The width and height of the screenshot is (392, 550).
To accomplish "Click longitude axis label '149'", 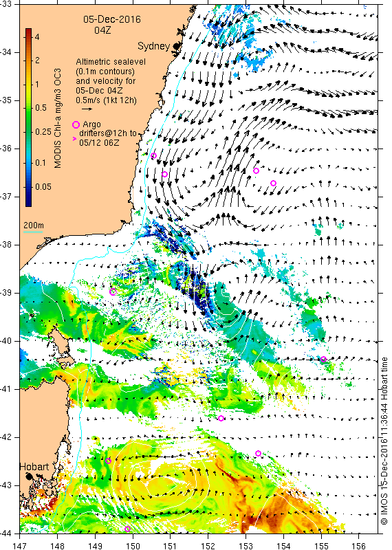I will point(95,546).
